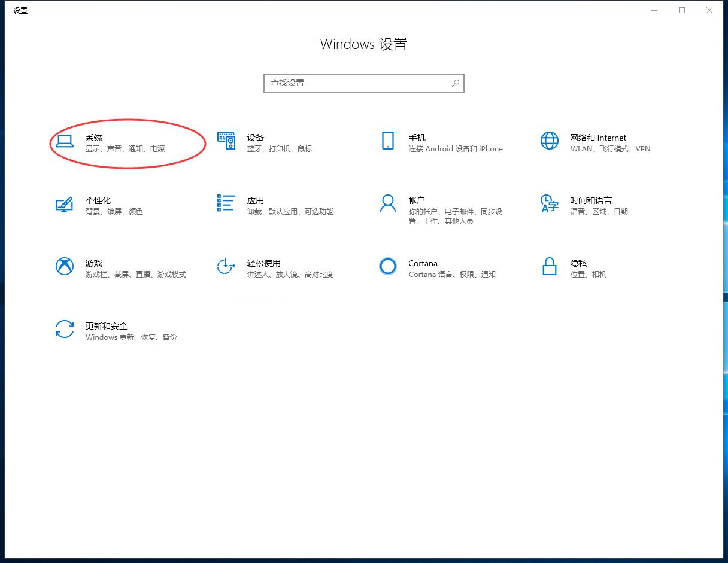Click the 更新和安全 refresh arrows icon
The height and width of the screenshot is (563, 728).
coord(64,329)
